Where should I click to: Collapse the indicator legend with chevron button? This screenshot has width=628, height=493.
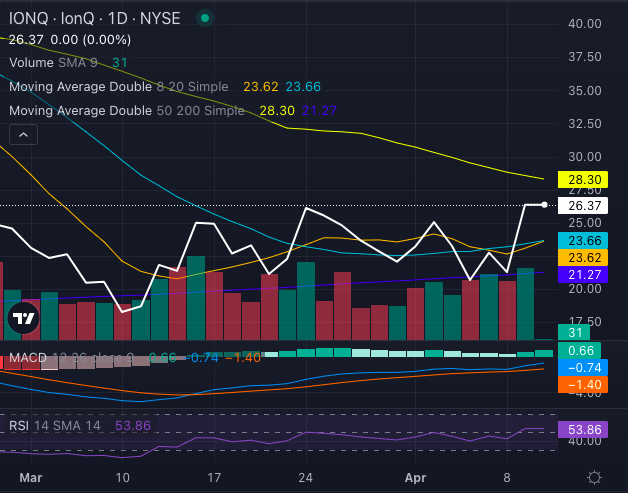[x=24, y=135]
